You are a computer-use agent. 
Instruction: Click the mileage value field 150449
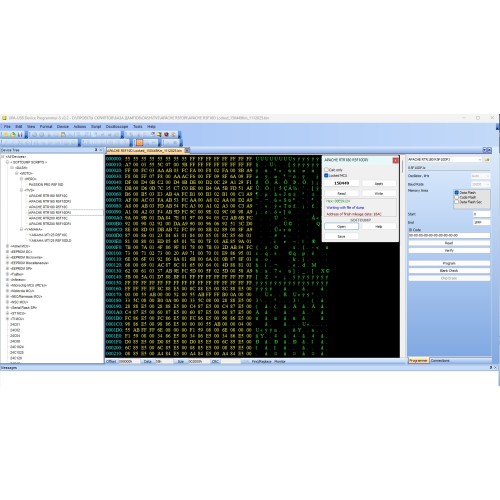[x=342, y=183]
